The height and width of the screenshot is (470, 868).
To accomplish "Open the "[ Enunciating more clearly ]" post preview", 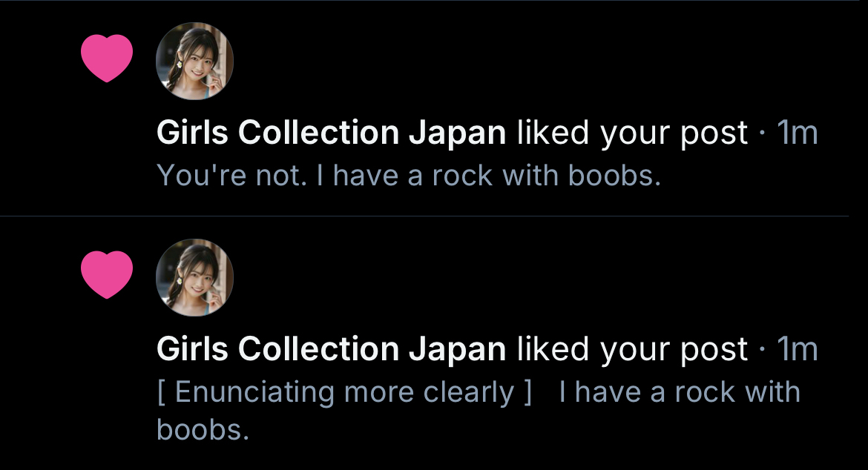I will (345, 392).
